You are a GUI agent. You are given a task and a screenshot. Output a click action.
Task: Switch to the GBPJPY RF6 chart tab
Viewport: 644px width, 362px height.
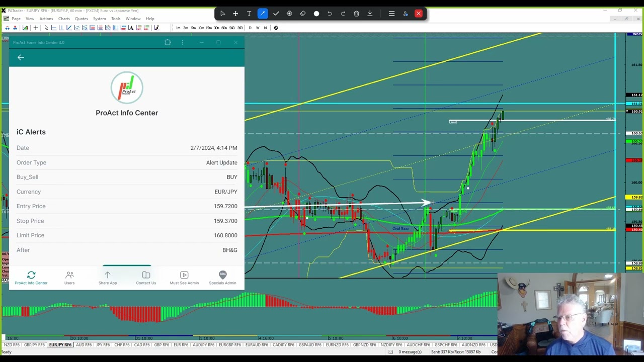[34, 345]
